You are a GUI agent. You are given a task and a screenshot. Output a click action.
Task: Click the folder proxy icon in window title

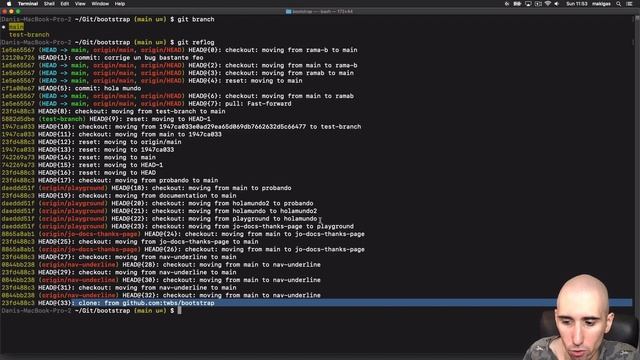pyautogui.click(x=289, y=11)
